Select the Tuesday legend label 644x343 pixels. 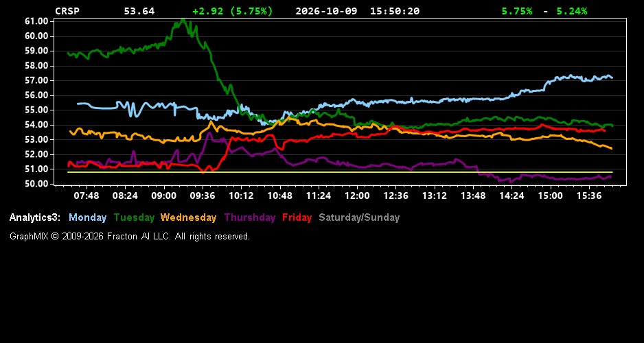(x=134, y=217)
